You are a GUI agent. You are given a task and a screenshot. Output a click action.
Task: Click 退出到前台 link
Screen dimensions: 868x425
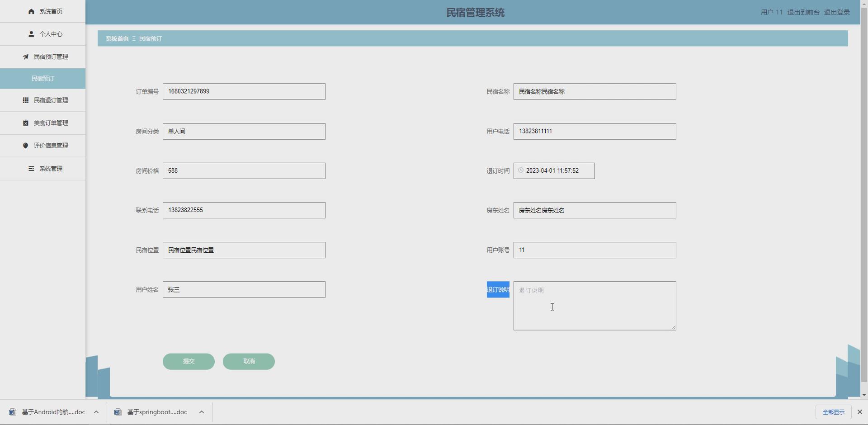pos(803,12)
